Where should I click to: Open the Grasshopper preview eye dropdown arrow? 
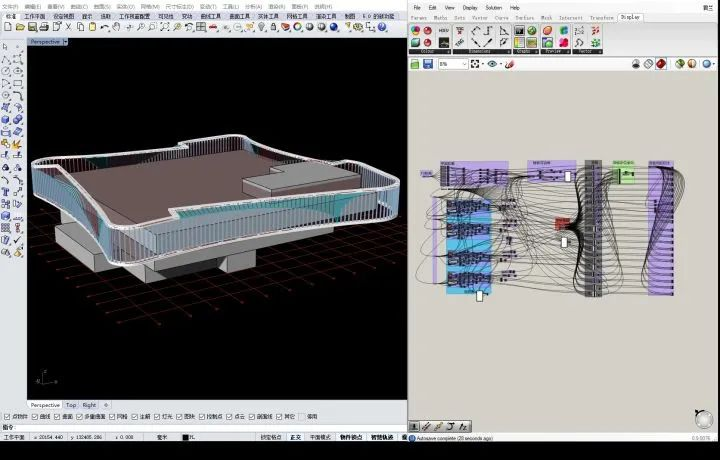tap(501, 64)
